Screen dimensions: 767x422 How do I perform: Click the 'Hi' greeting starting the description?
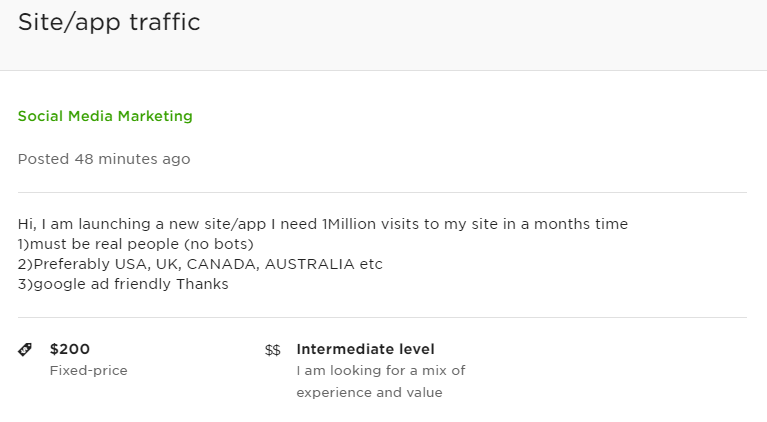26,224
